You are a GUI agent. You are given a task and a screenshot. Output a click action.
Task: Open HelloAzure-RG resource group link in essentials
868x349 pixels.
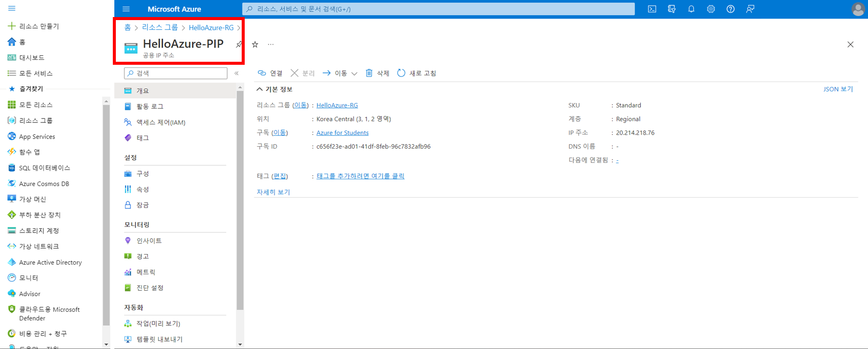(x=337, y=105)
